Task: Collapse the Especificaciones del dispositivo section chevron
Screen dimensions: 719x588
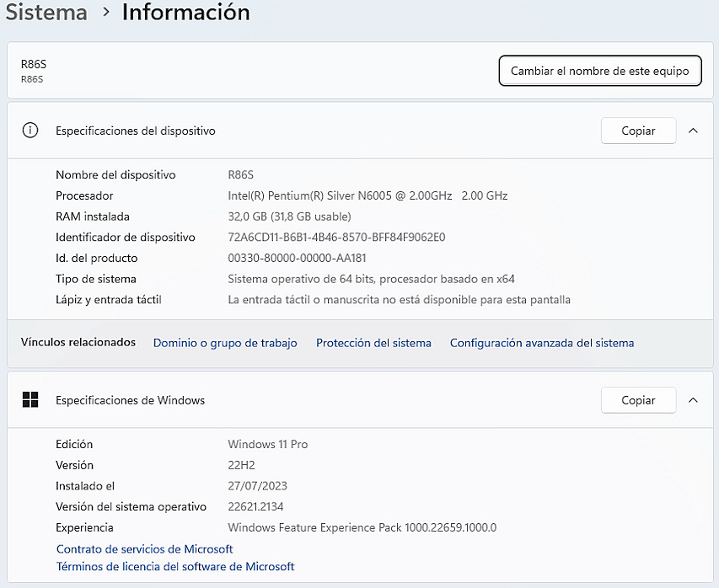Action: pos(693,131)
